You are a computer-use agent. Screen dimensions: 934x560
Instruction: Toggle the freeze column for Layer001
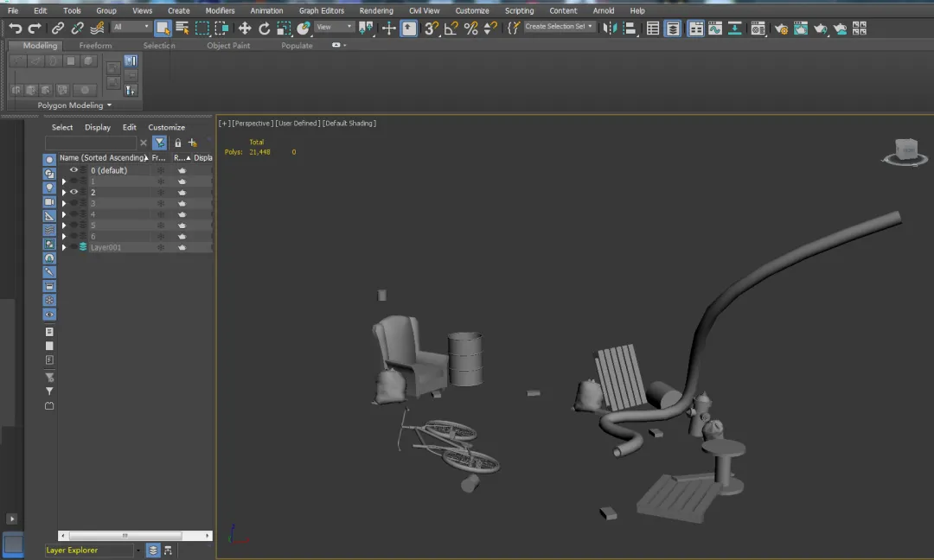tap(160, 247)
